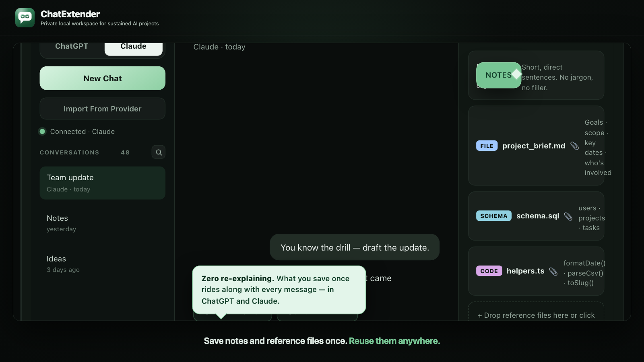Open Import From Provider
Viewport: 644px width, 362px height.
click(x=103, y=109)
